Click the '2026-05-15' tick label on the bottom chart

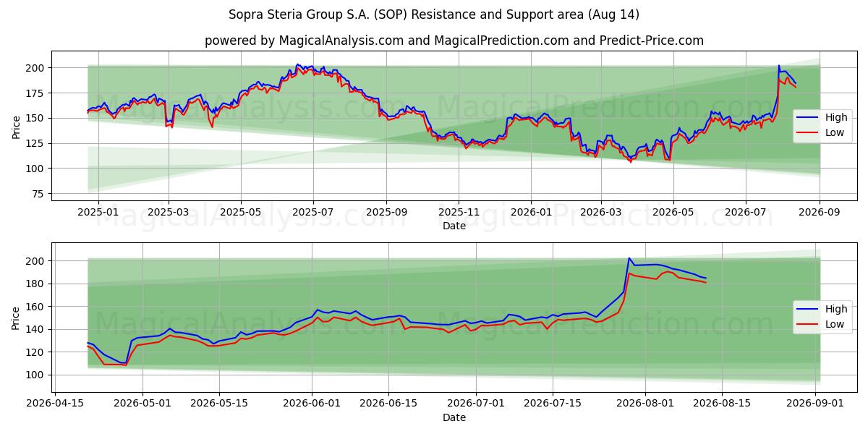pyautogui.click(x=219, y=404)
